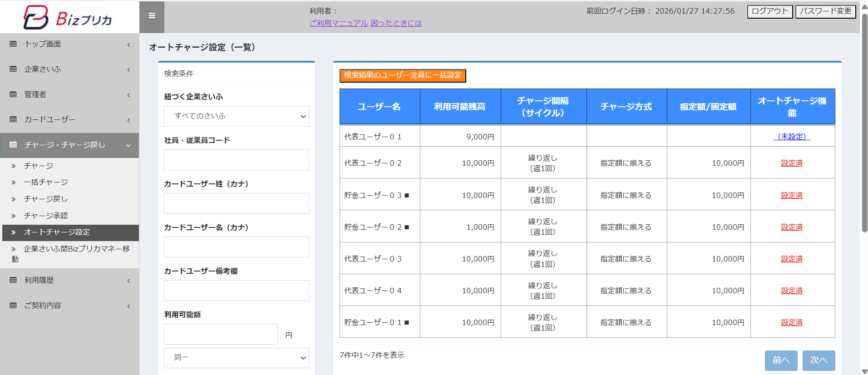
Task: Click the hamburger menu toggle icon
Action: pos(152,16)
